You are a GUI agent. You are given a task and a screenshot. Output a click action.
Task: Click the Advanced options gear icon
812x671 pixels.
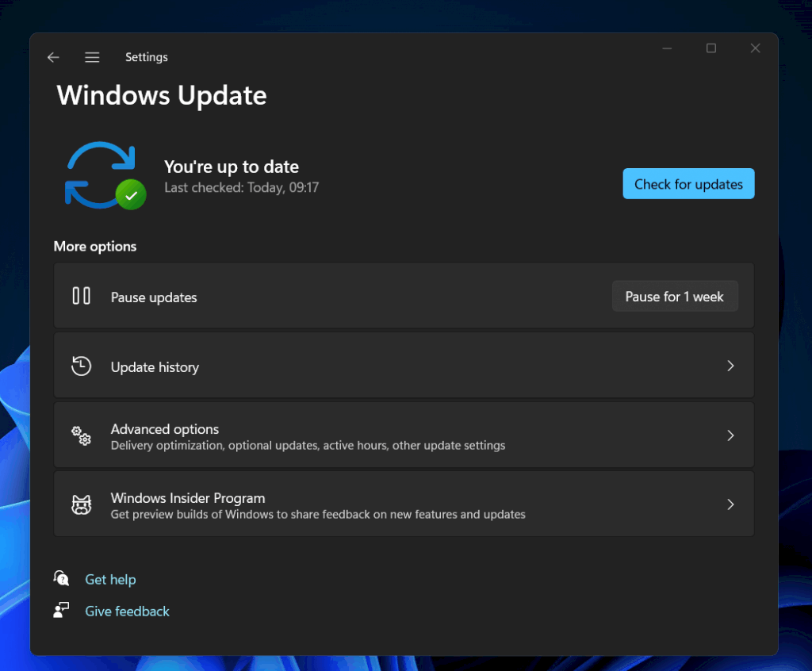coord(81,435)
